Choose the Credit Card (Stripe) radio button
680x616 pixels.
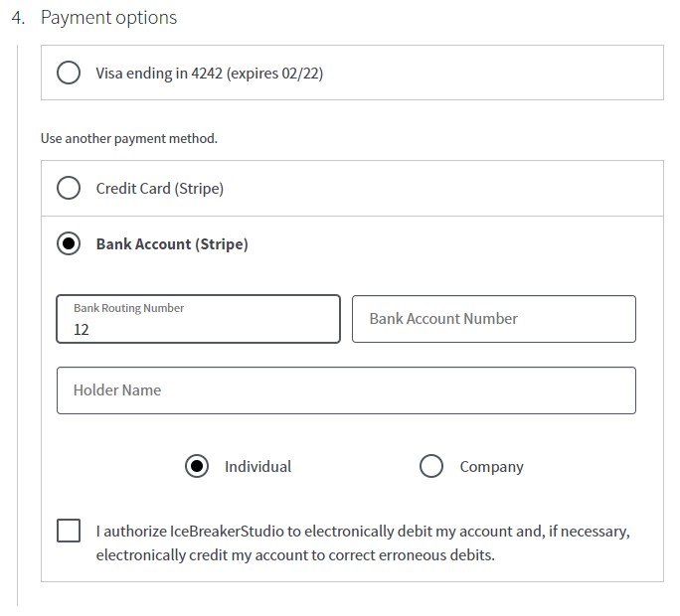point(69,188)
